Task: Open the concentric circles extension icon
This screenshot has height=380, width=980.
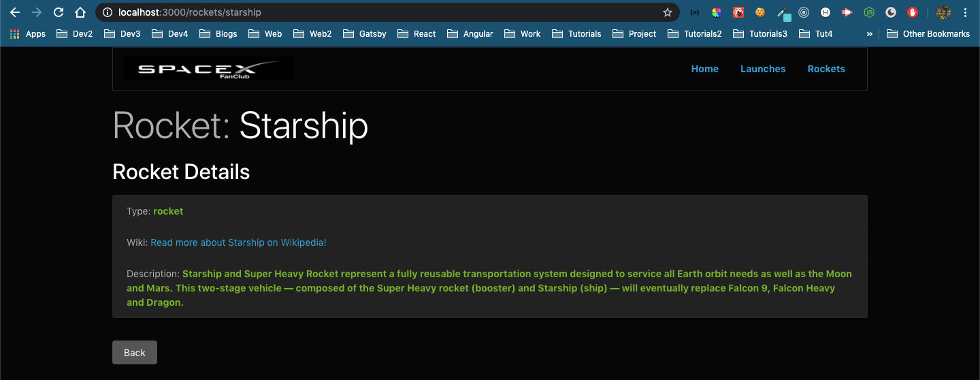Action: click(x=804, y=12)
